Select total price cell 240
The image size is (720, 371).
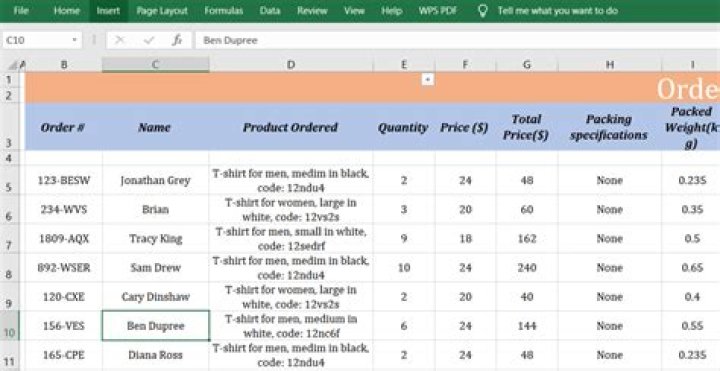click(527, 268)
